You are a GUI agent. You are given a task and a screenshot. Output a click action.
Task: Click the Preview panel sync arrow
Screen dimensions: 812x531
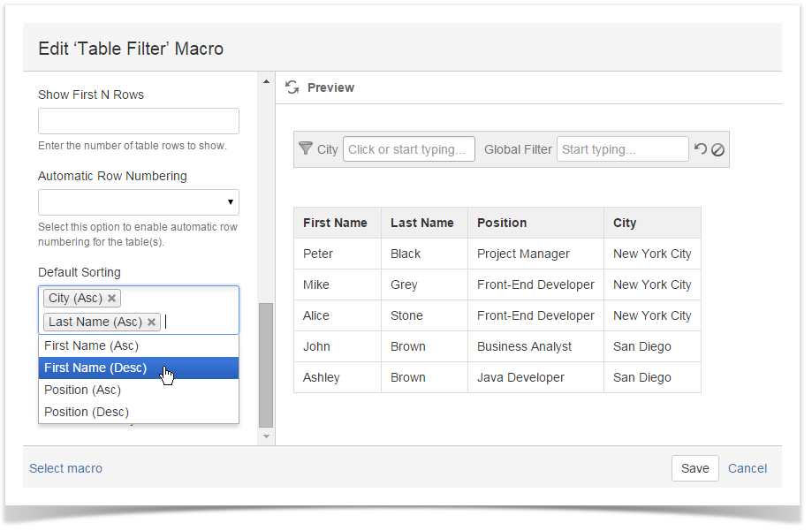click(x=292, y=87)
